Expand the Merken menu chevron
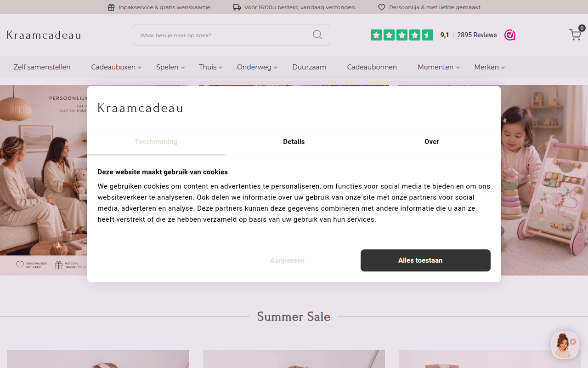Screen dimensions: 588x368 (503, 68)
